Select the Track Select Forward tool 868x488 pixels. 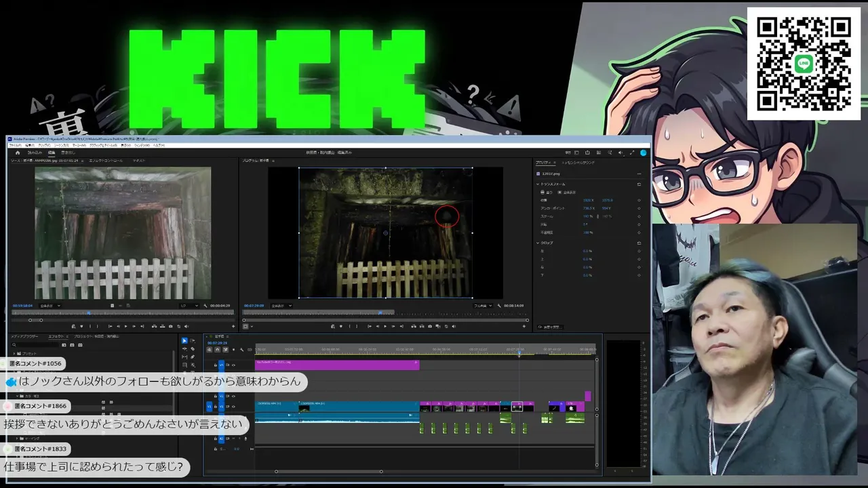[193, 341]
